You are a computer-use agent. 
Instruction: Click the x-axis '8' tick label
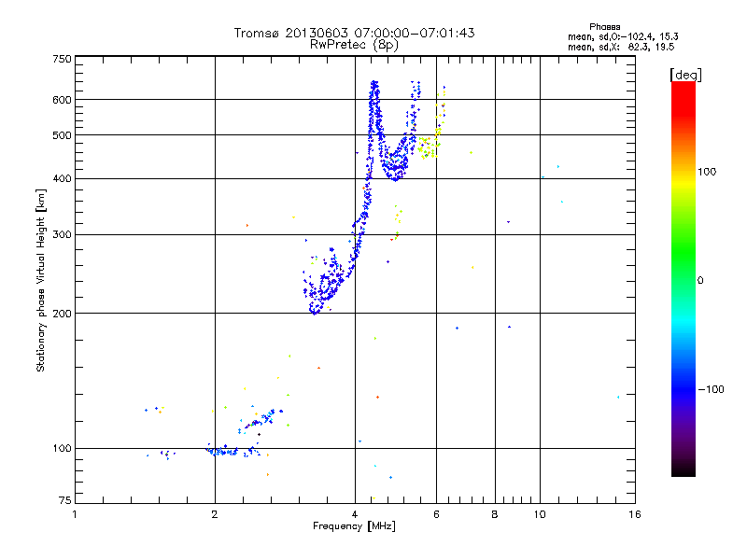coord(495,514)
